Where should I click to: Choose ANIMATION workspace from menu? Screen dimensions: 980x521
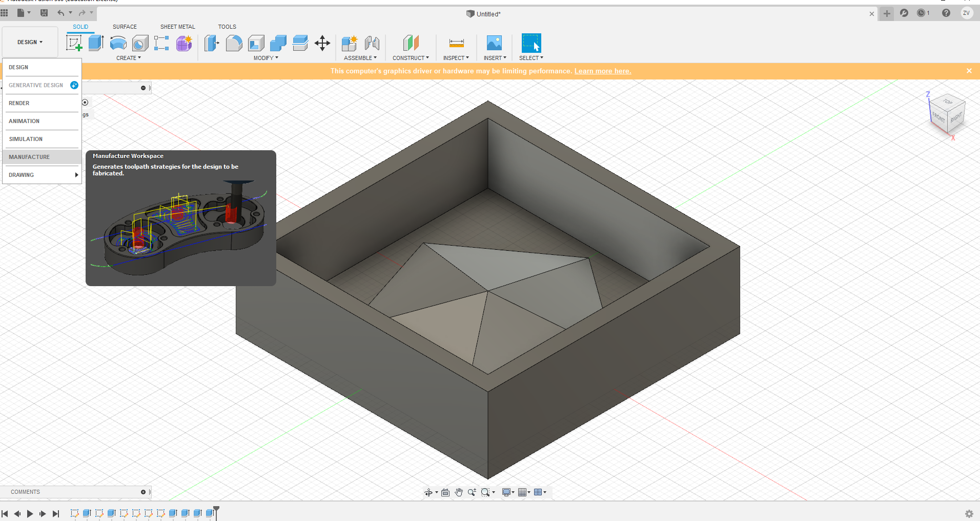pos(42,121)
